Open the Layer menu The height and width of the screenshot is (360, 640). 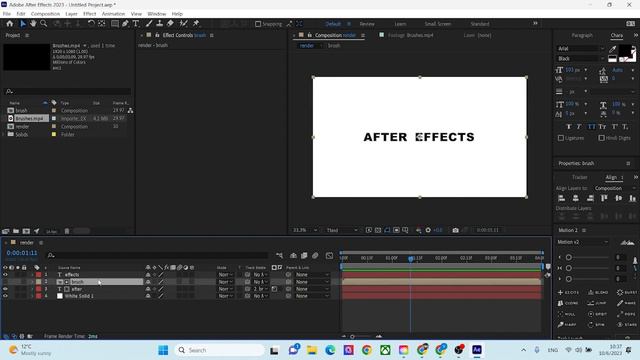tap(71, 14)
